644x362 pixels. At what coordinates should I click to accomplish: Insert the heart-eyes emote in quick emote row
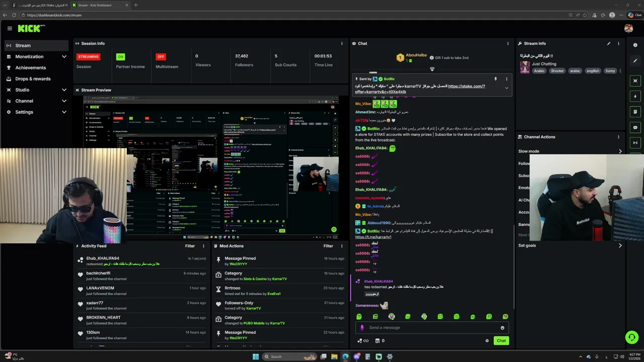(x=505, y=317)
